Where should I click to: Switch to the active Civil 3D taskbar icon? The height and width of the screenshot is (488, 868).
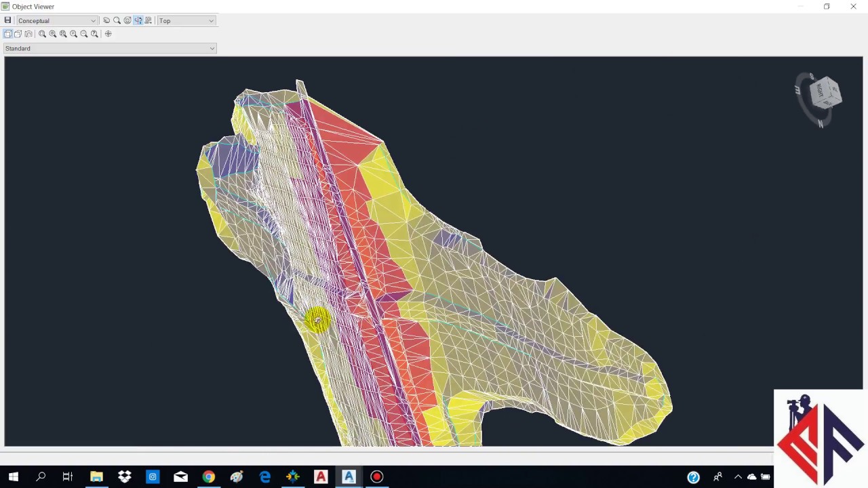coord(349,476)
